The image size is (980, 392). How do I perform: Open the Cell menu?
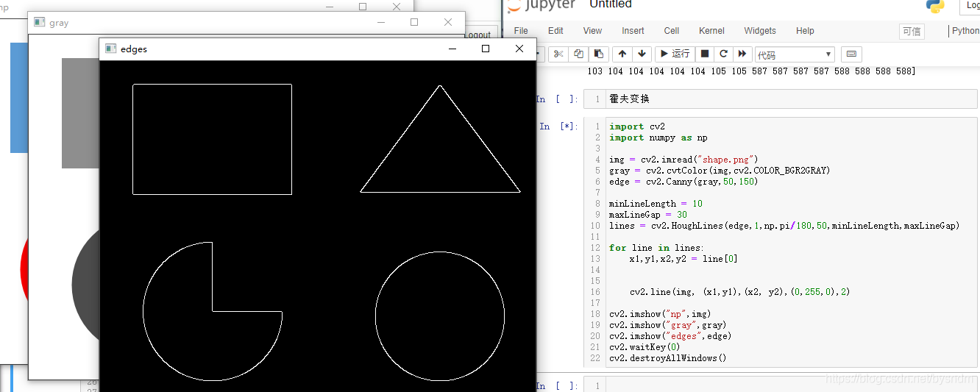(672, 31)
